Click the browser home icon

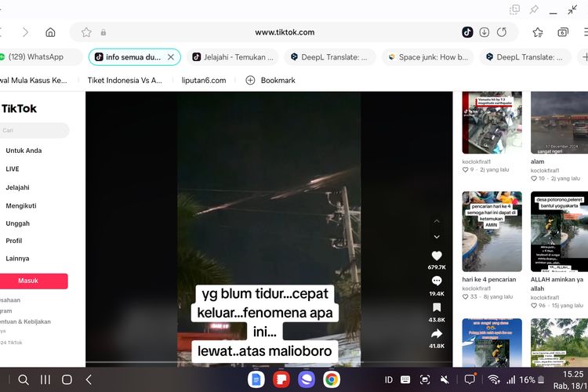(x=50, y=32)
